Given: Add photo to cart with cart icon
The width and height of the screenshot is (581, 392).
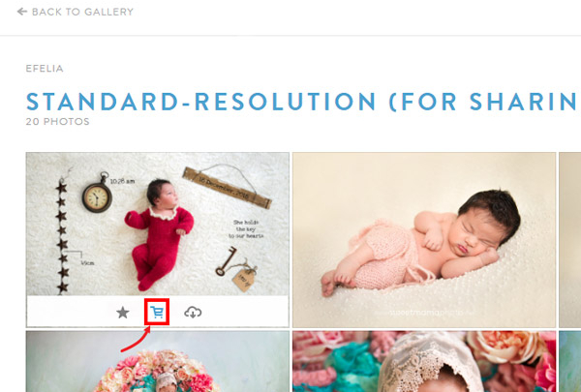Looking at the screenshot, I should tap(157, 313).
